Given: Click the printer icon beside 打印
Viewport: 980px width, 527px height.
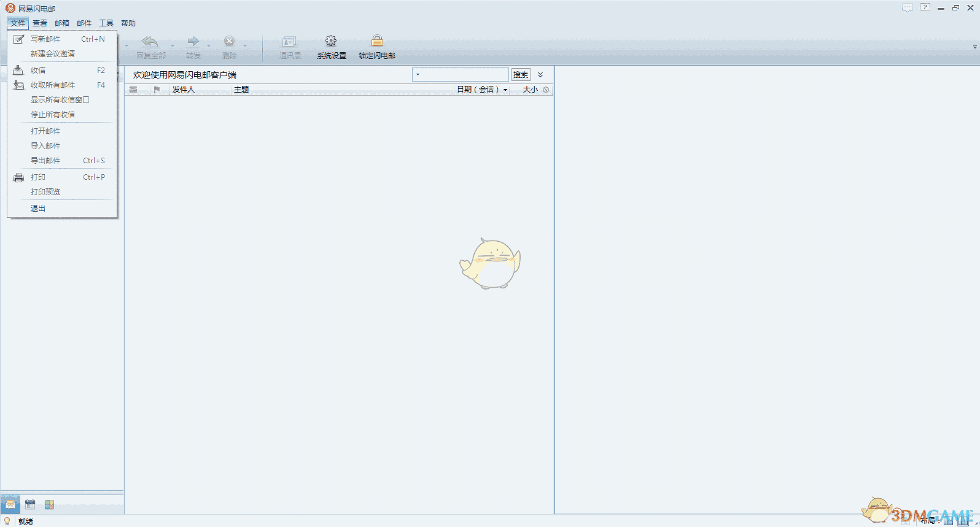Looking at the screenshot, I should [18, 177].
